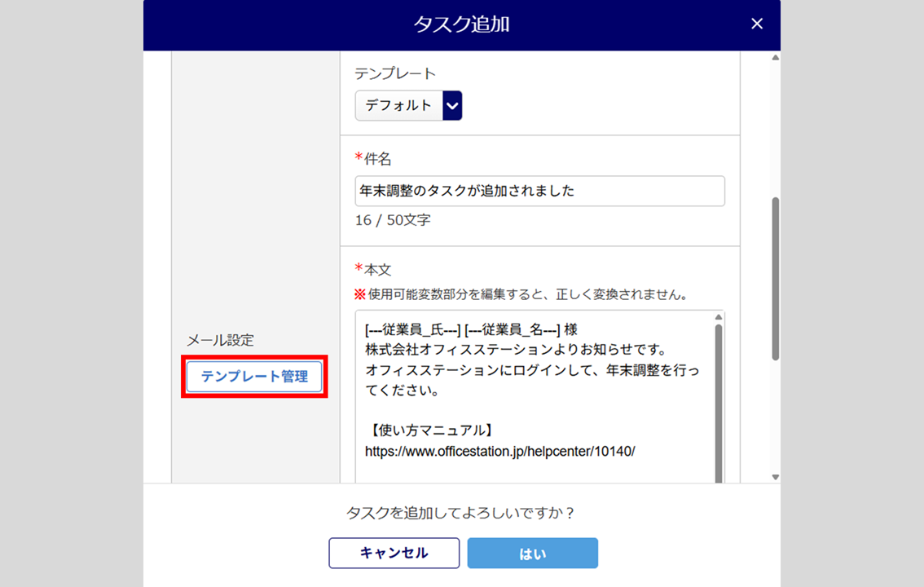Viewport: 924px width, 587px height.
Task: Click the 16 / 50文字 character counter
Action: pyautogui.click(x=392, y=220)
